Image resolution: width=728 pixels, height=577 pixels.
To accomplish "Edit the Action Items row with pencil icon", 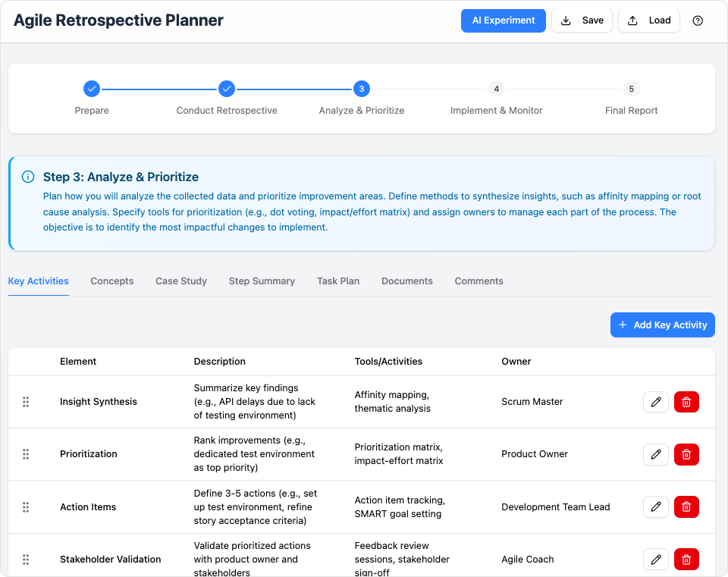I will point(655,507).
